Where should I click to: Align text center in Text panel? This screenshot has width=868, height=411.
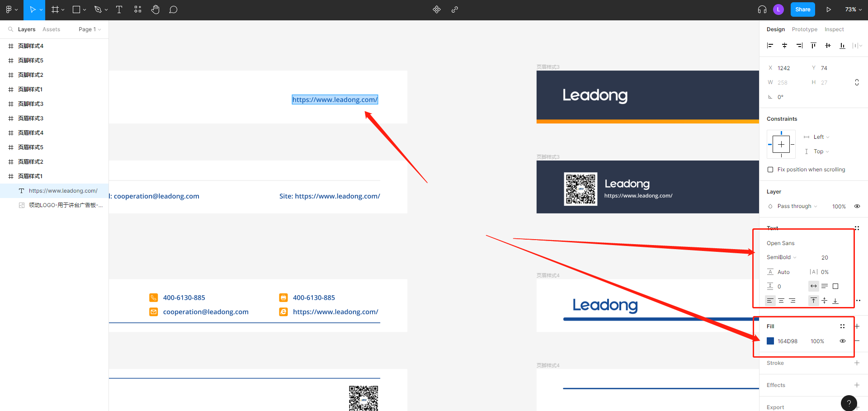click(x=781, y=301)
